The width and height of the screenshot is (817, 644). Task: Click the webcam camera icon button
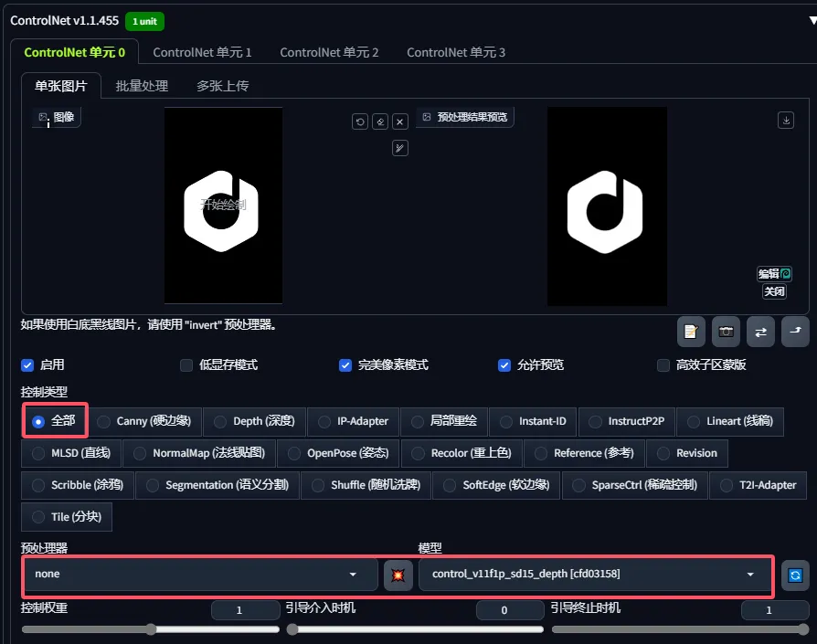click(x=726, y=332)
